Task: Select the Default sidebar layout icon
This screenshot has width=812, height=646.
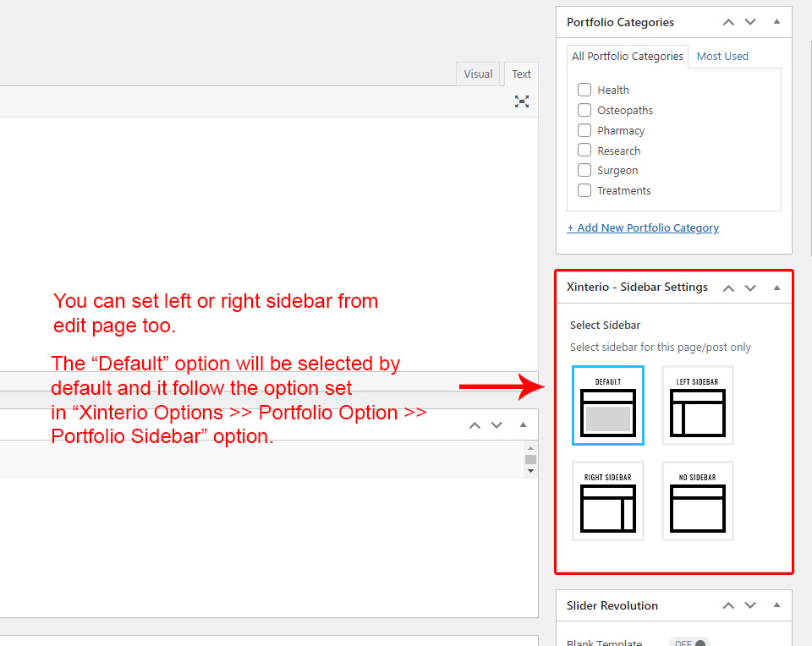Action: pyautogui.click(x=607, y=406)
